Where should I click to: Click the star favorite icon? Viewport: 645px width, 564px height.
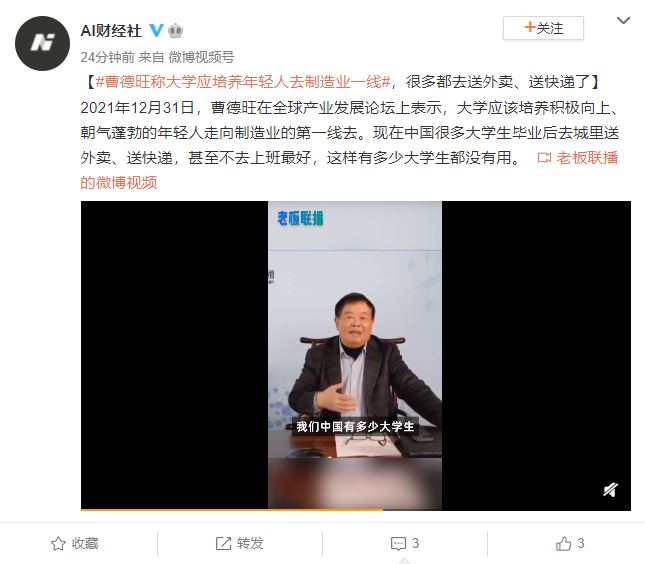point(58,543)
